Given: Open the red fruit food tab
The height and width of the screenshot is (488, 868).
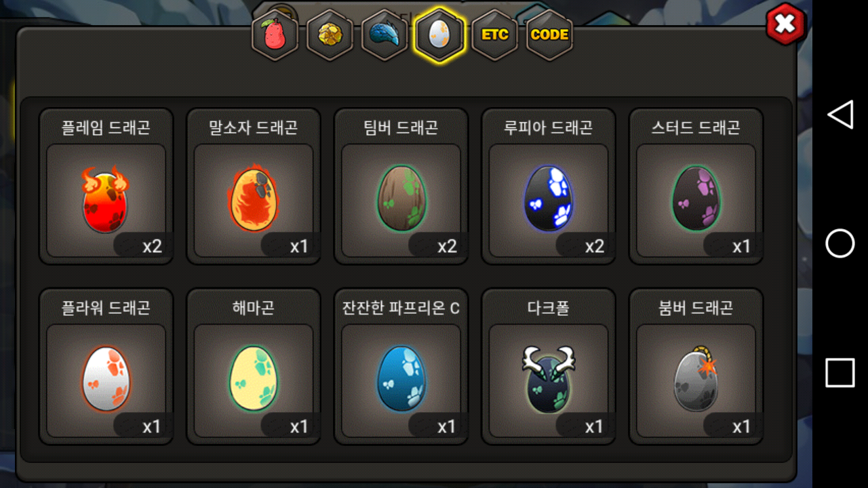Looking at the screenshot, I should 275,35.
